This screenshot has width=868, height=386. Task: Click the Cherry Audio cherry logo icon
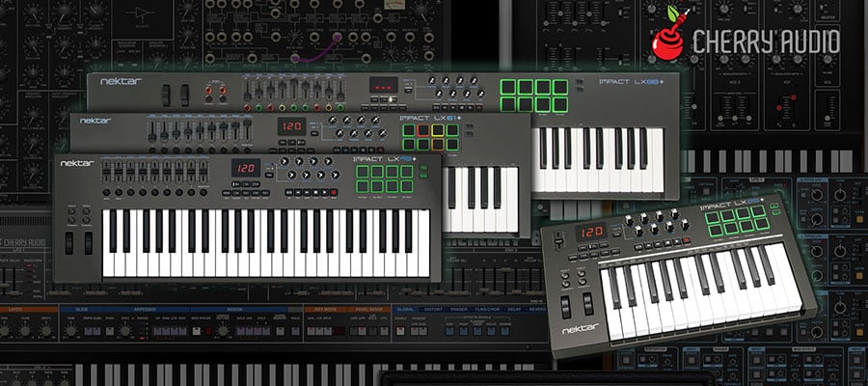point(667,33)
